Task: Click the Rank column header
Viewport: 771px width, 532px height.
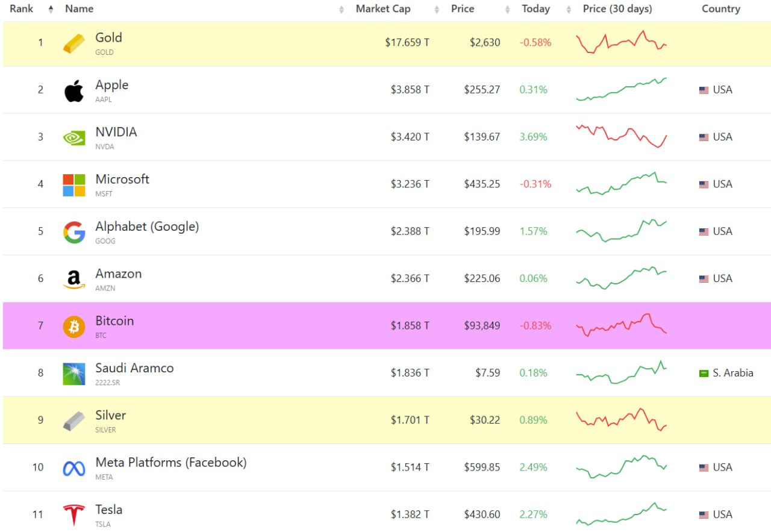Action: click(x=21, y=9)
